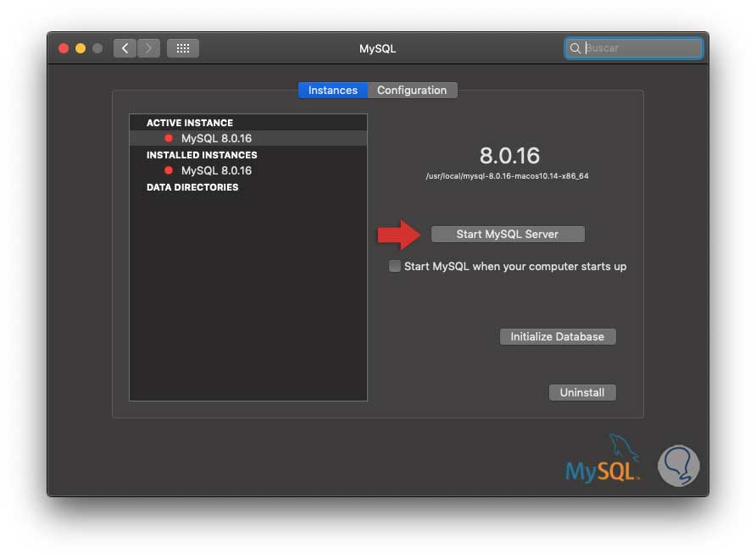The width and height of the screenshot is (756, 559).
Task: Click the back navigation arrow
Action: pos(125,48)
